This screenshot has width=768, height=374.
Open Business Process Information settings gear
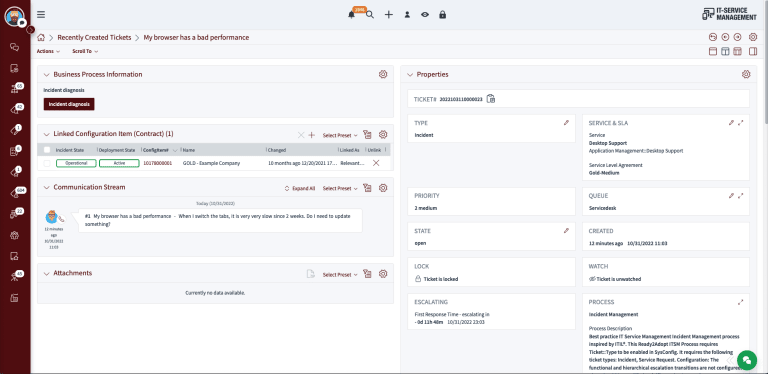(383, 74)
